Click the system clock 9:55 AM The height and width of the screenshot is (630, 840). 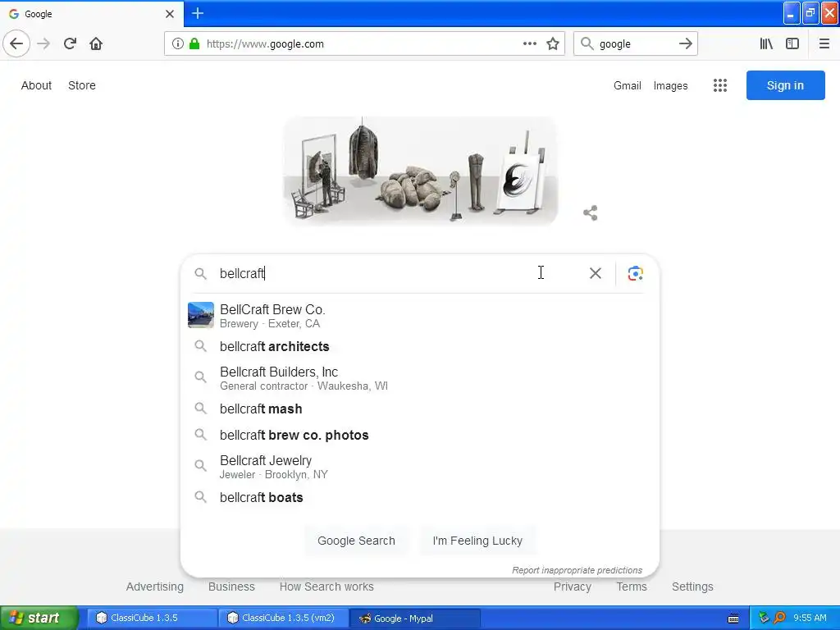coord(810,618)
